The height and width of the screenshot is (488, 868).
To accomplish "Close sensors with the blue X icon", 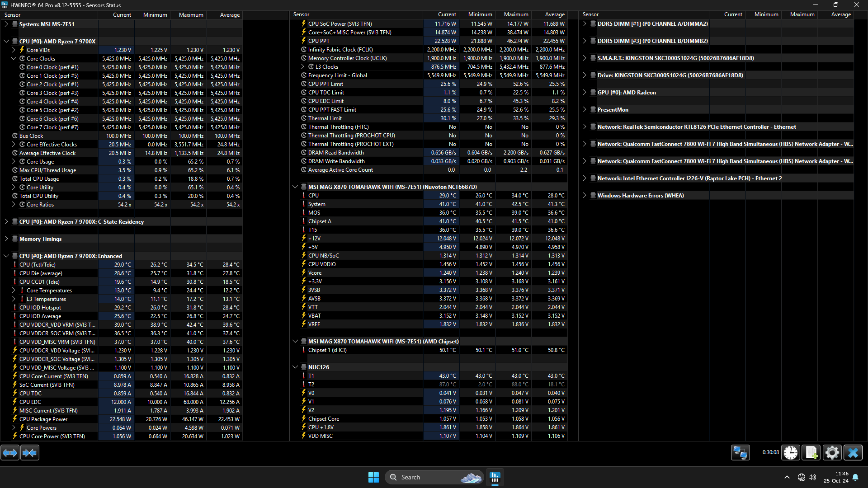I will (x=853, y=452).
